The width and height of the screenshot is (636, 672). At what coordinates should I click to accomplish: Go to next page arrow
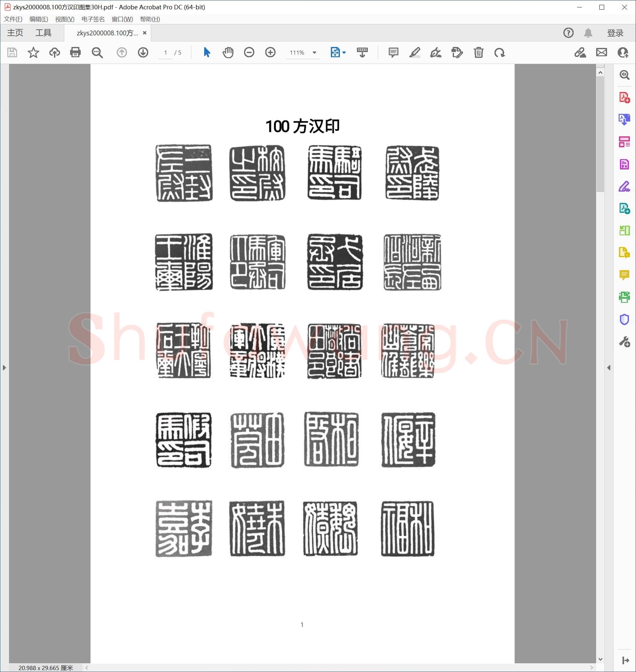click(143, 52)
